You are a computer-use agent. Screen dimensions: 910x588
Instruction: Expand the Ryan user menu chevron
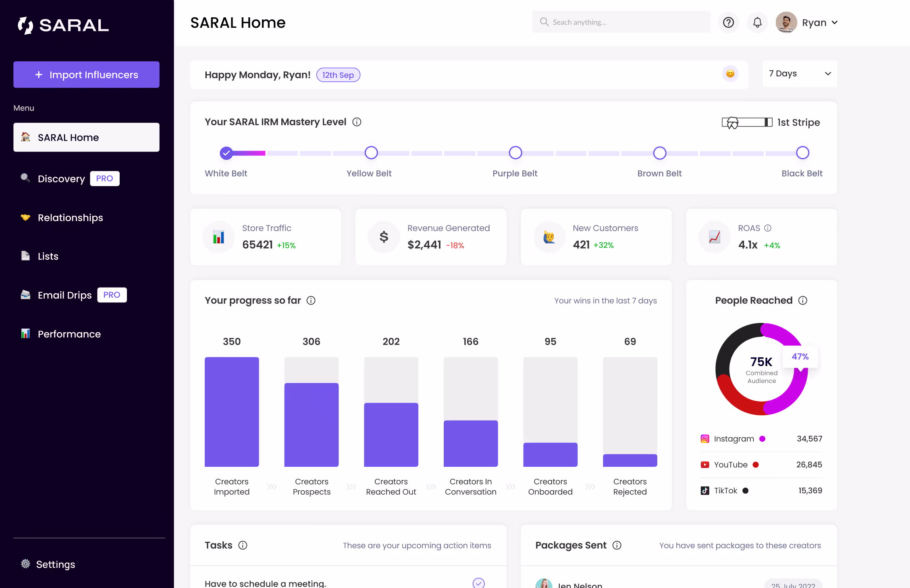[x=835, y=23]
